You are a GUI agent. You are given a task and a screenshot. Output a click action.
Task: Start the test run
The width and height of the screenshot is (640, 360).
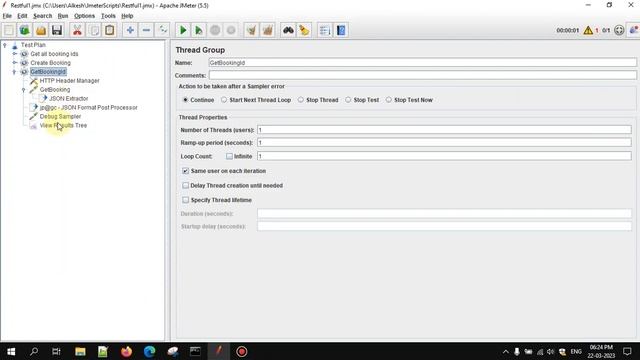(x=183, y=30)
